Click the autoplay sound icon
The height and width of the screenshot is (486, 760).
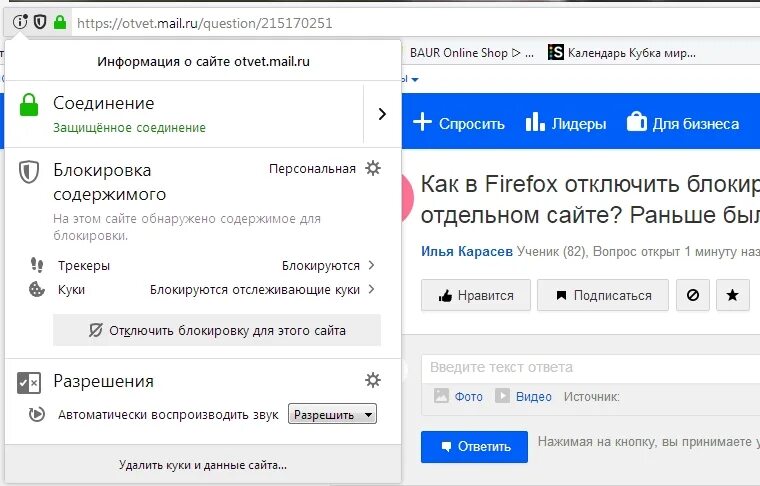tap(37, 414)
